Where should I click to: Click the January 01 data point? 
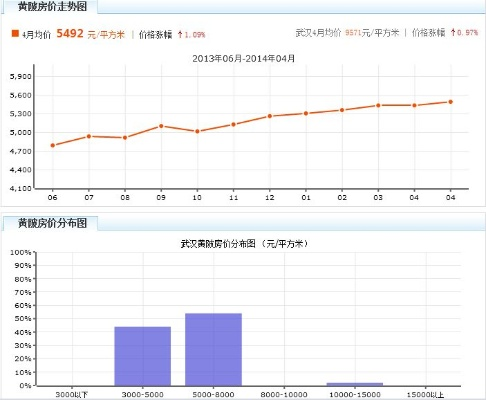306,113
